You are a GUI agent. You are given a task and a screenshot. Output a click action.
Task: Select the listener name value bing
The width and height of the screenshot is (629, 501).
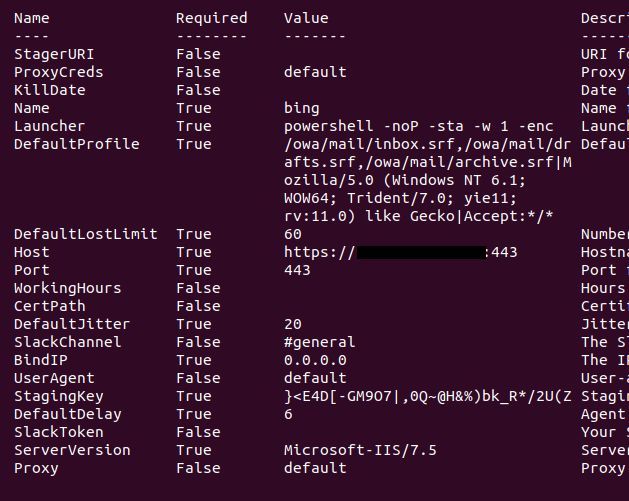coord(302,109)
